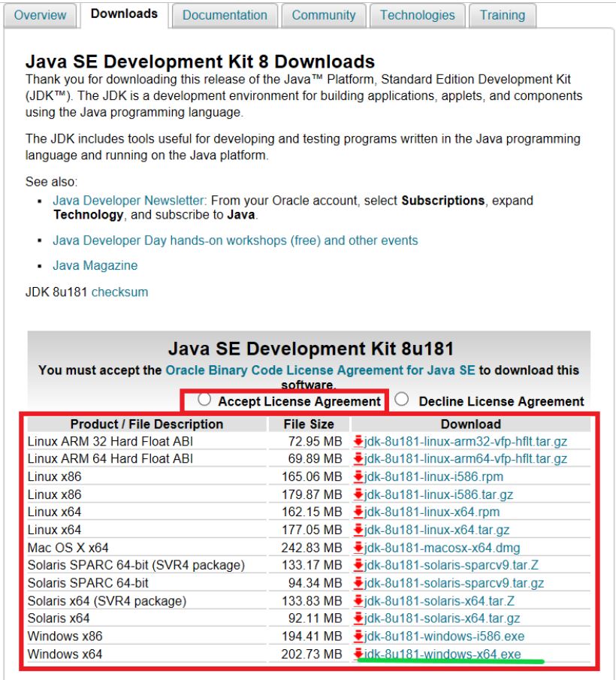Screen dimensions: 616x680
Task: Select Accept License Agreement radio button
Action: tap(204, 400)
